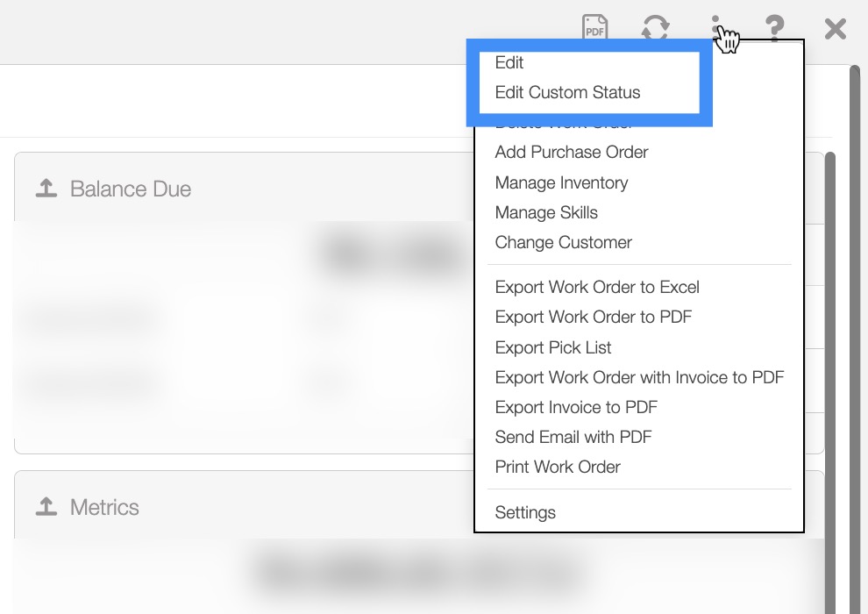Select Print Work Order
This screenshot has height=614, width=868.
[558, 467]
